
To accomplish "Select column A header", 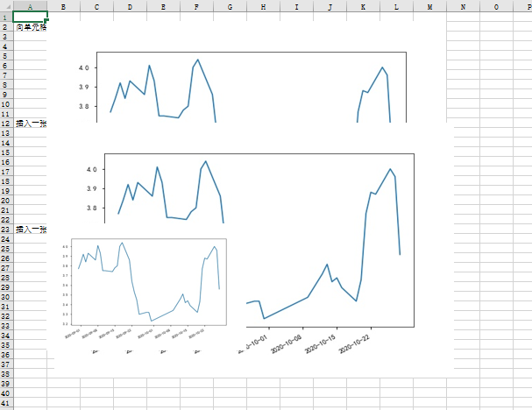I will [x=30, y=6].
